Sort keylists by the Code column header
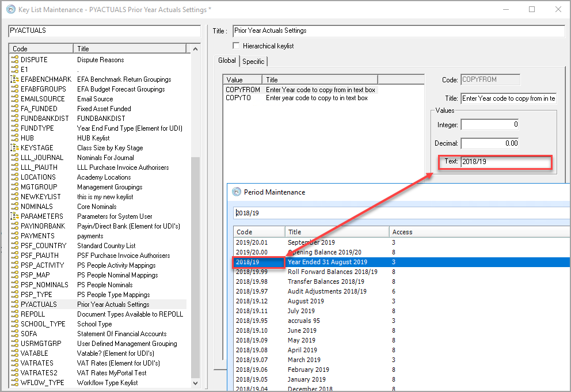Viewport: 571px width, 392px height. 20,49
